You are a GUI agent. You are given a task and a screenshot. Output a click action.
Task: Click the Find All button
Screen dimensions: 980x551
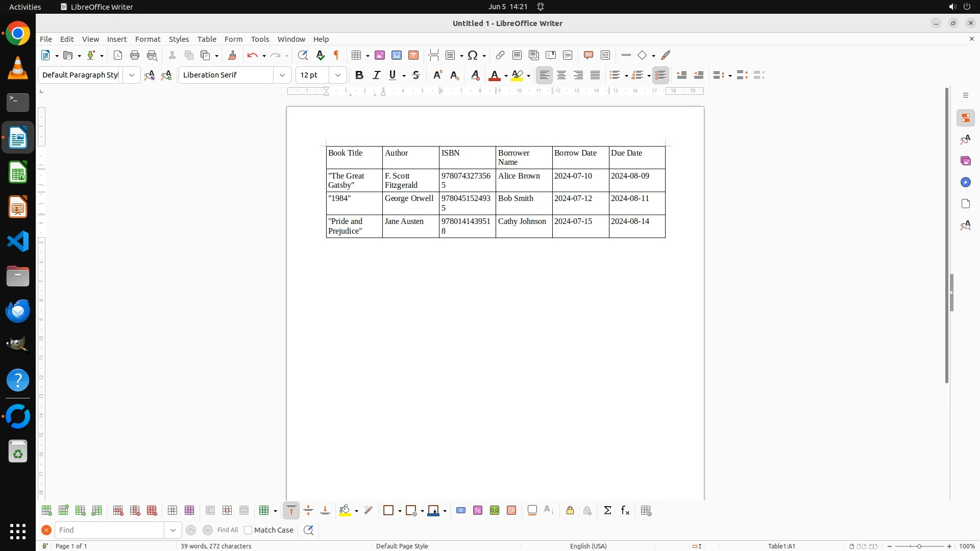(x=228, y=530)
